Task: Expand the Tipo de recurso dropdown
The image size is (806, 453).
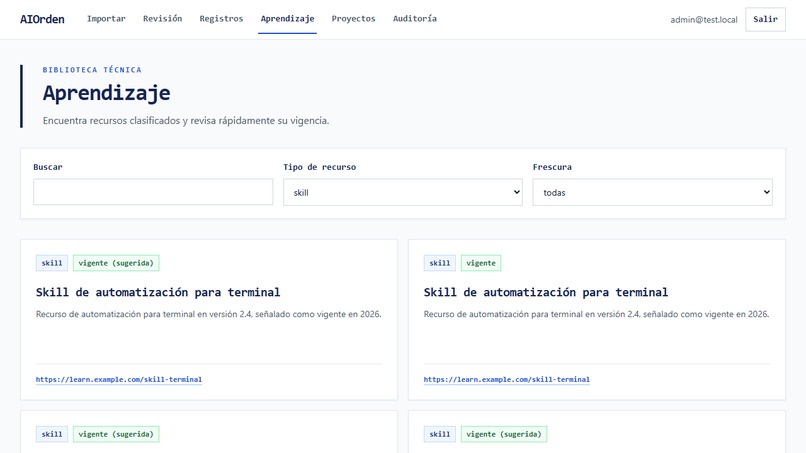Action: [402, 192]
